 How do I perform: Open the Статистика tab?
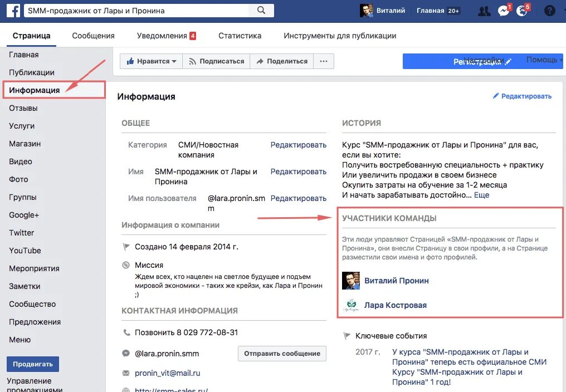240,36
